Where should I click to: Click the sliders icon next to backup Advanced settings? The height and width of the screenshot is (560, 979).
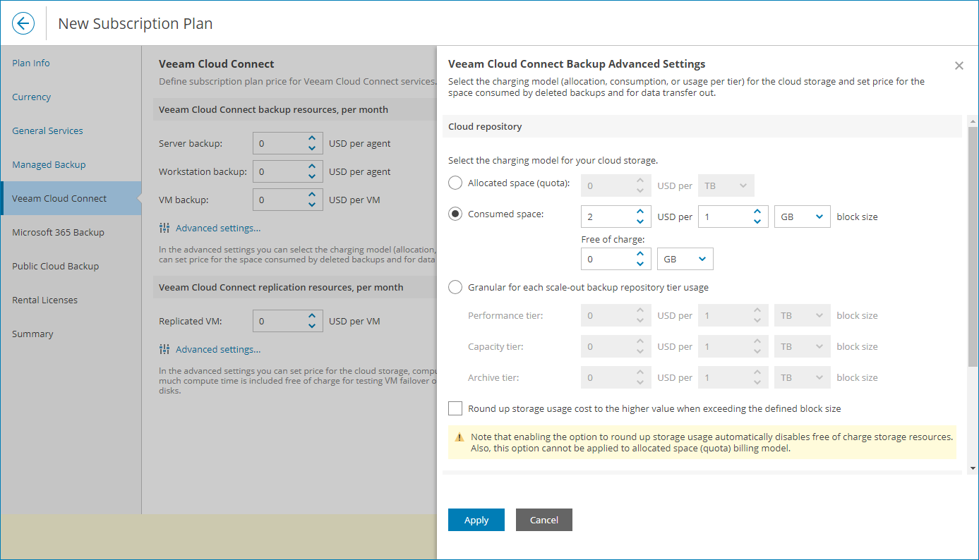pyautogui.click(x=166, y=228)
